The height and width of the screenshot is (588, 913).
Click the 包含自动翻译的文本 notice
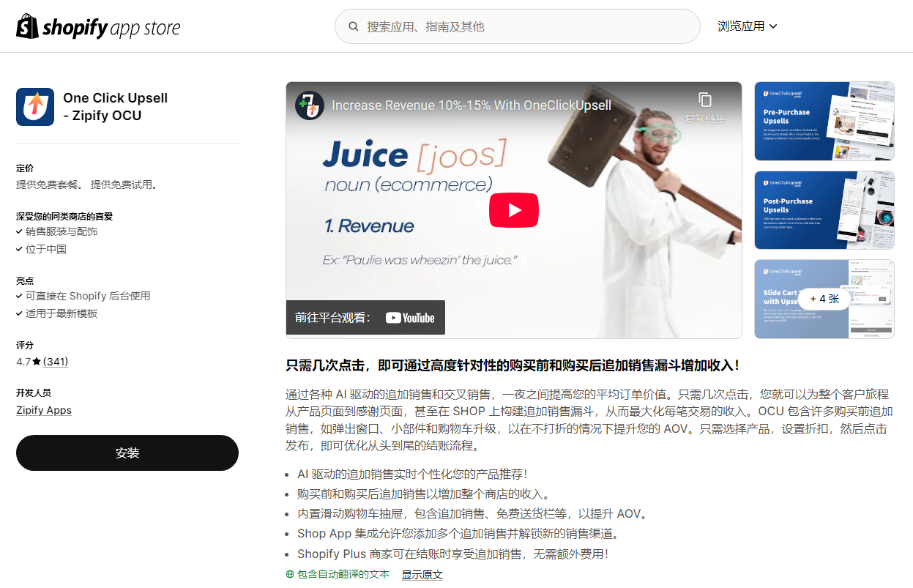point(343,575)
